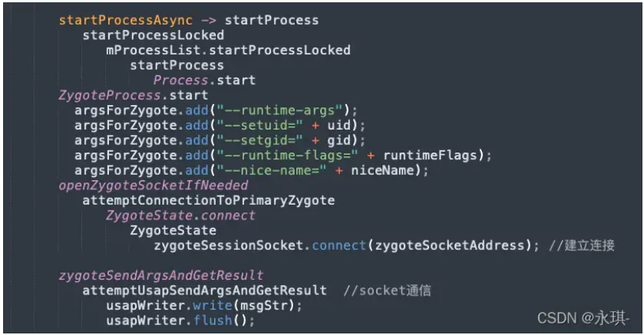Click attemptUsapSendArgsAndGetResult text
Image resolution: width=644 pixels, height=335 pixels.
coord(204,291)
